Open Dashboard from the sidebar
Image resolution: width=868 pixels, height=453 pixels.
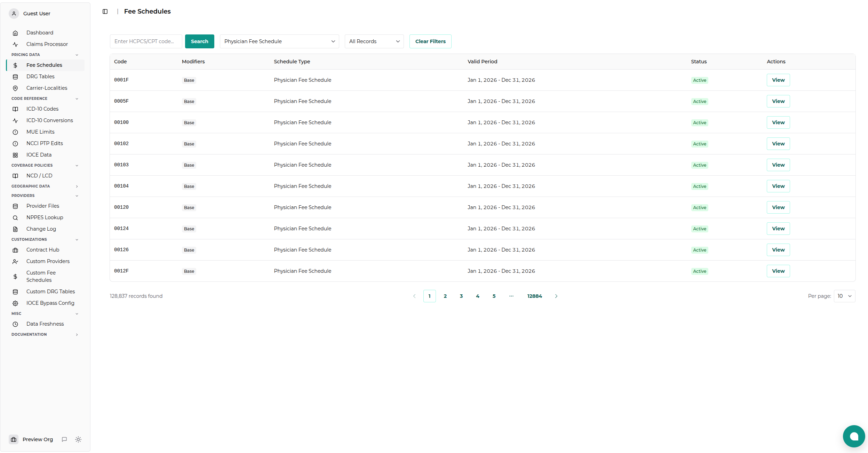pyautogui.click(x=45, y=33)
